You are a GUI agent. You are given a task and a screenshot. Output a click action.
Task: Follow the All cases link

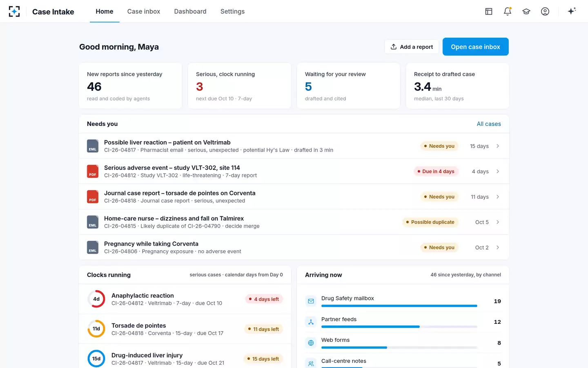(489, 124)
